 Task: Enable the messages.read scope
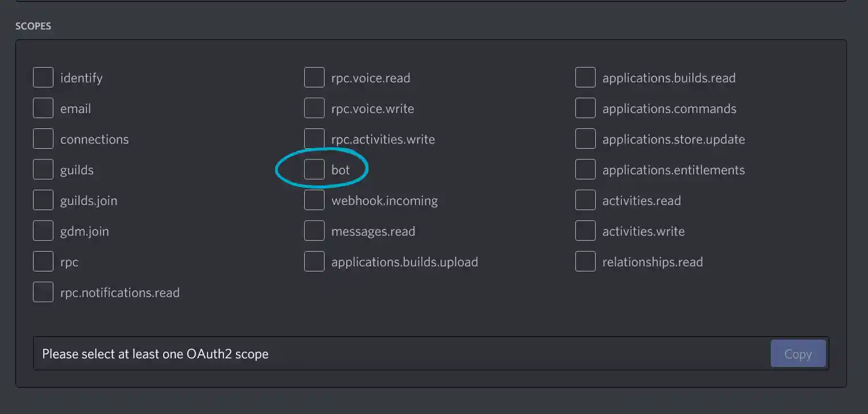[314, 231]
